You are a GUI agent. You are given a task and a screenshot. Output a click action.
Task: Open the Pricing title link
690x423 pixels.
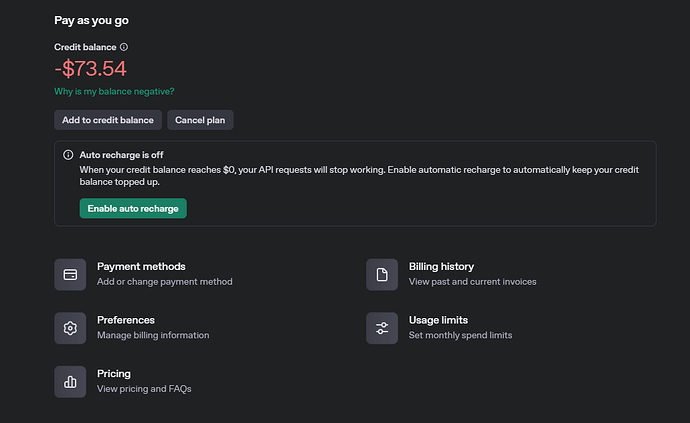point(114,374)
